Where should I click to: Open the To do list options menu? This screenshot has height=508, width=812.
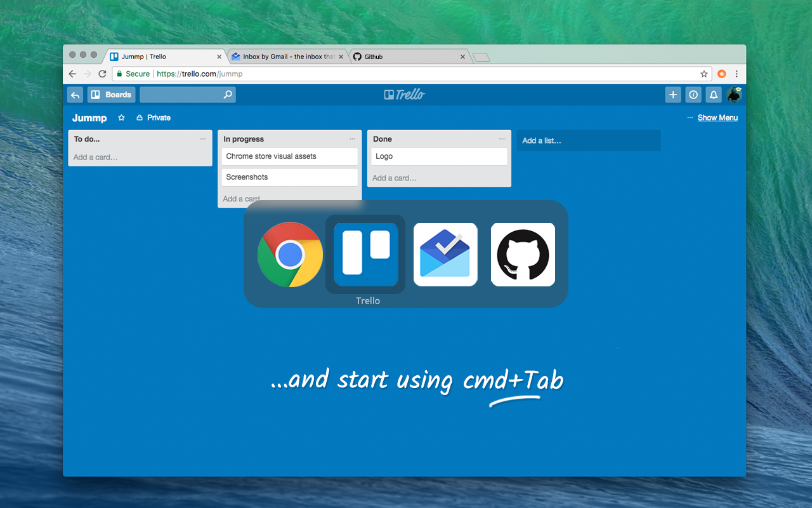203,138
